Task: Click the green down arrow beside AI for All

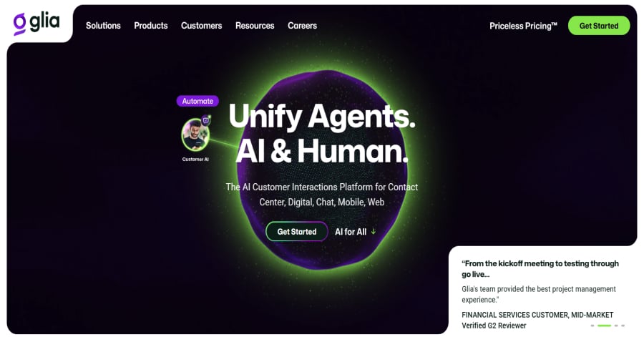Action: click(374, 232)
